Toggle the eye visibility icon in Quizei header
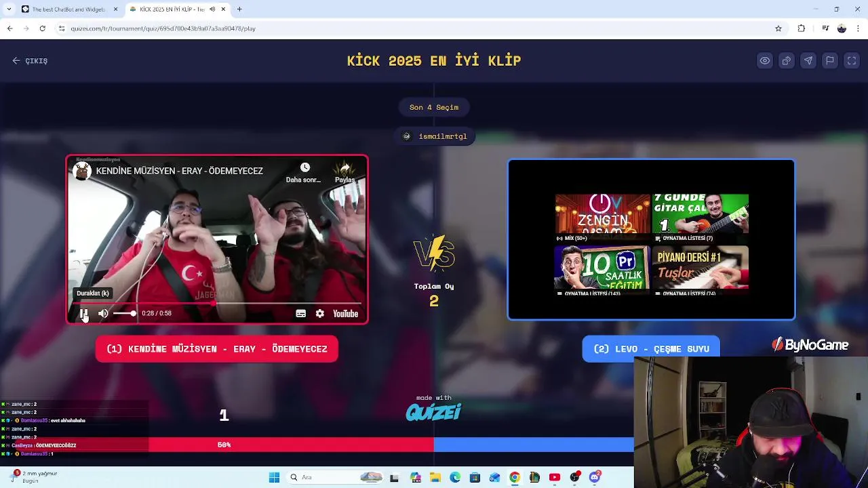This screenshot has height=488, width=868. coord(765,60)
